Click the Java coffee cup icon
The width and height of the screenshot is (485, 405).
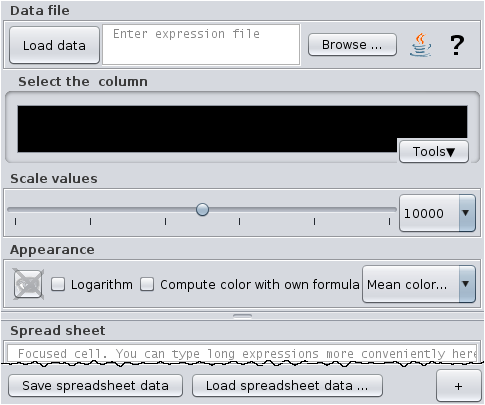[x=421, y=45]
